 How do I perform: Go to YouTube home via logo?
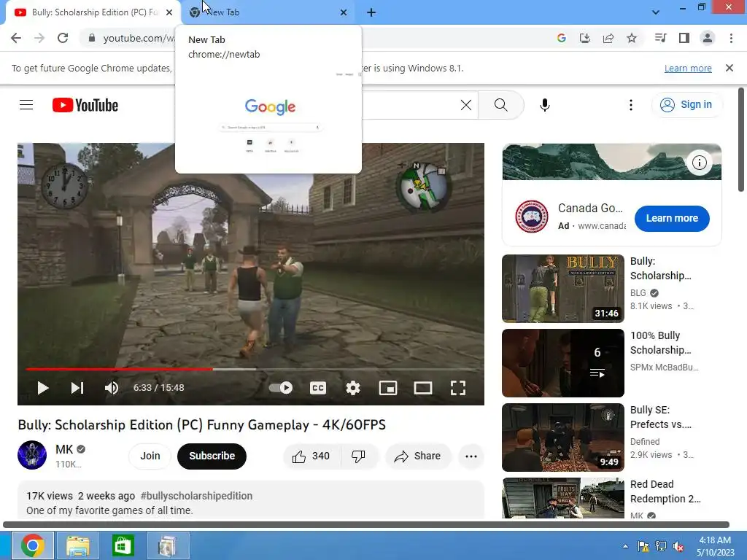[85, 105]
